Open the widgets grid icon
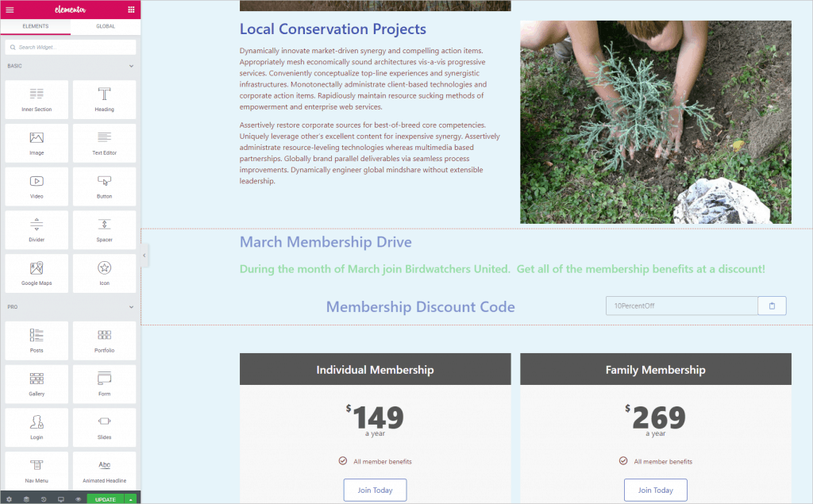 click(131, 10)
